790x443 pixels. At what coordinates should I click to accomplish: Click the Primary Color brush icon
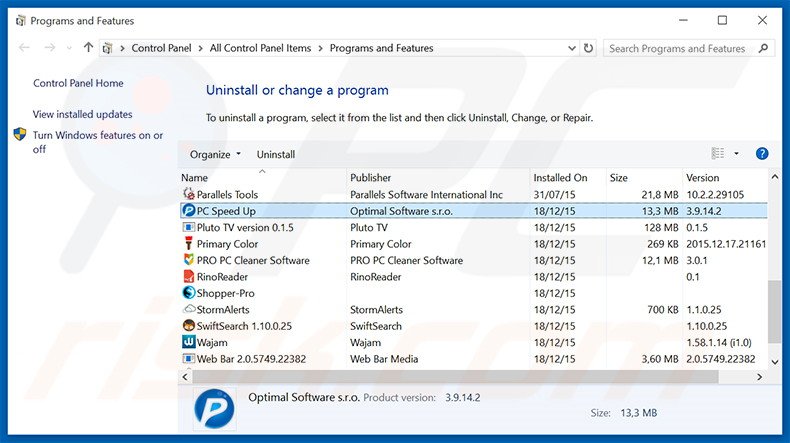click(188, 243)
